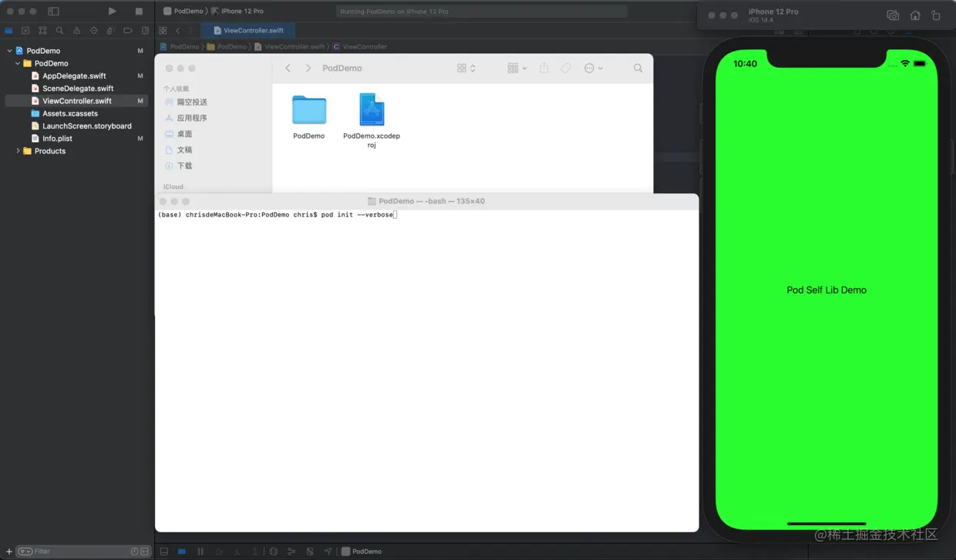
Task: Open Debug Memory Graph
Action: pos(291,552)
